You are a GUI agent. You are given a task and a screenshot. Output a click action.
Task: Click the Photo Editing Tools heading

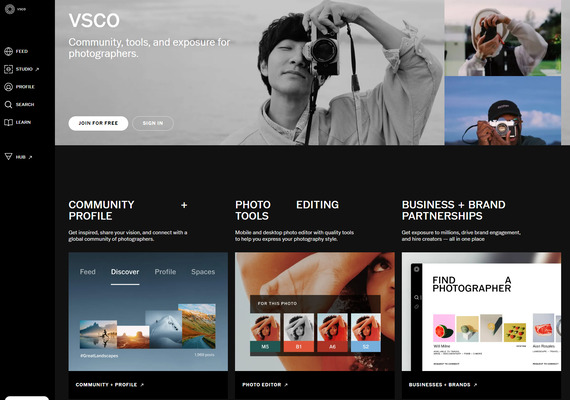click(x=287, y=210)
